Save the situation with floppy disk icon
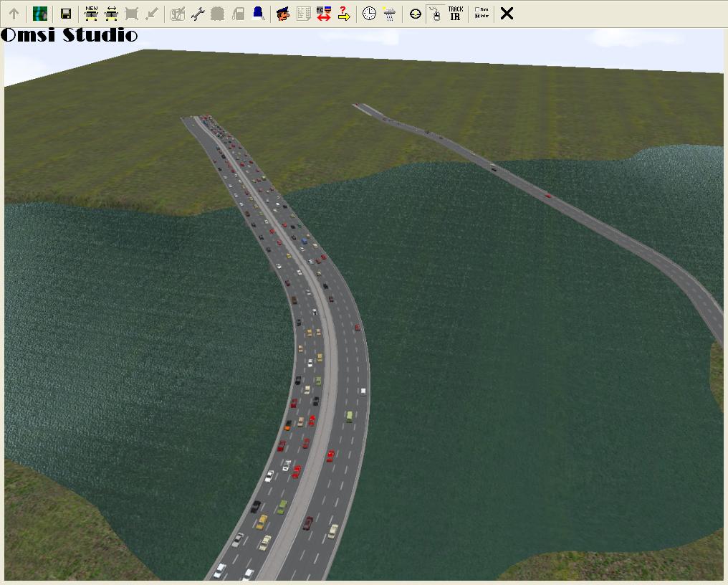This screenshot has height=585, width=728. (x=66, y=14)
